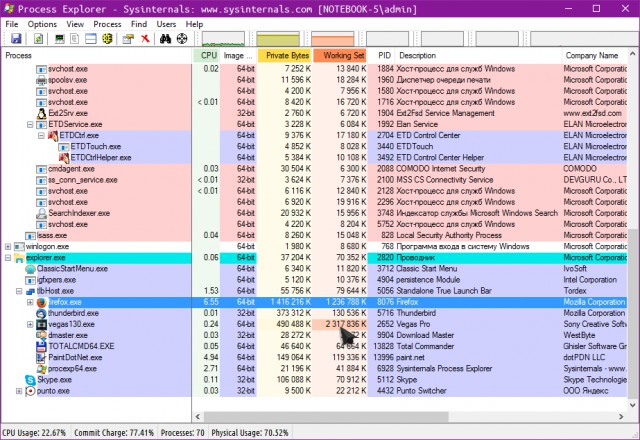Viewport: 640px width, 440px height.
Task: Open the Find menu
Action: pyautogui.click(x=139, y=24)
